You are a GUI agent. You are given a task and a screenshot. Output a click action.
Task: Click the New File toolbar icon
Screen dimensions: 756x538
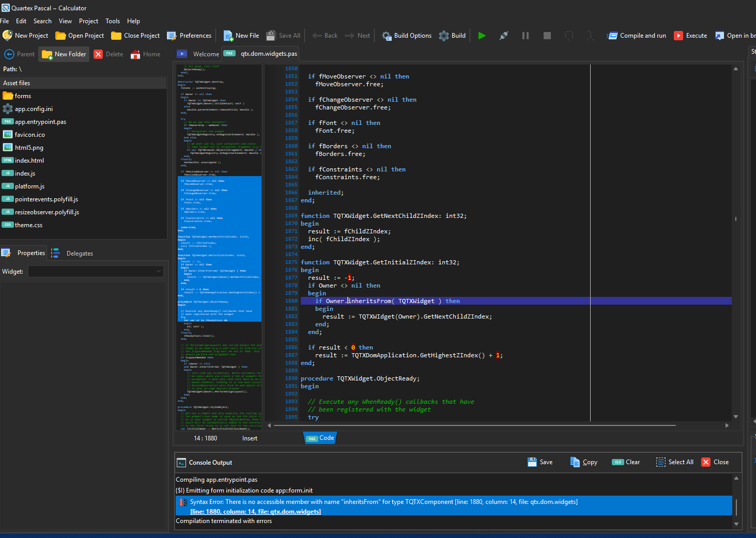click(x=228, y=36)
